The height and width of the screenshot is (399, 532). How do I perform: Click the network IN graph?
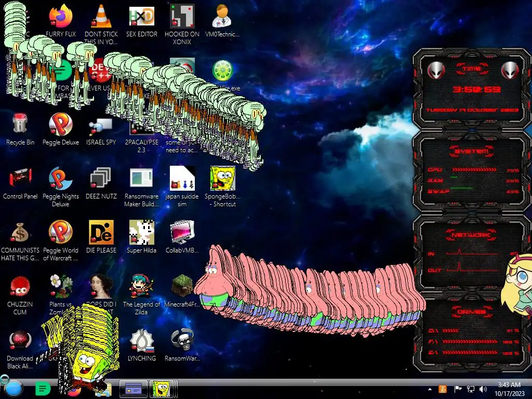click(472, 252)
